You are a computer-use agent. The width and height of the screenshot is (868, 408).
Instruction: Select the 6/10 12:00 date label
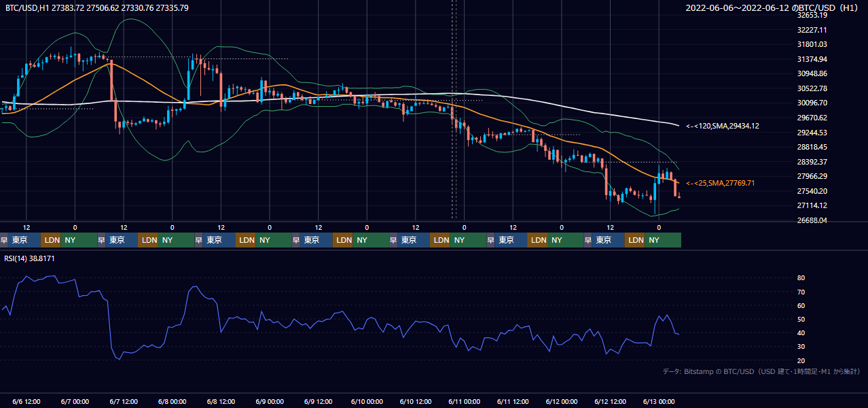pos(416,401)
